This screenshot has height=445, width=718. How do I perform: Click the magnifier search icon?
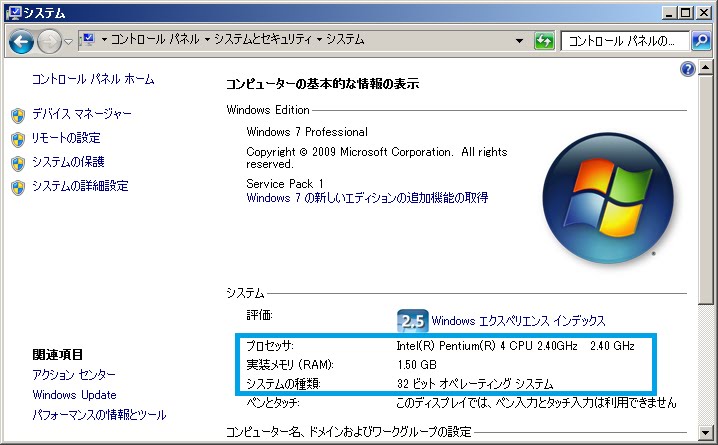coord(701,41)
